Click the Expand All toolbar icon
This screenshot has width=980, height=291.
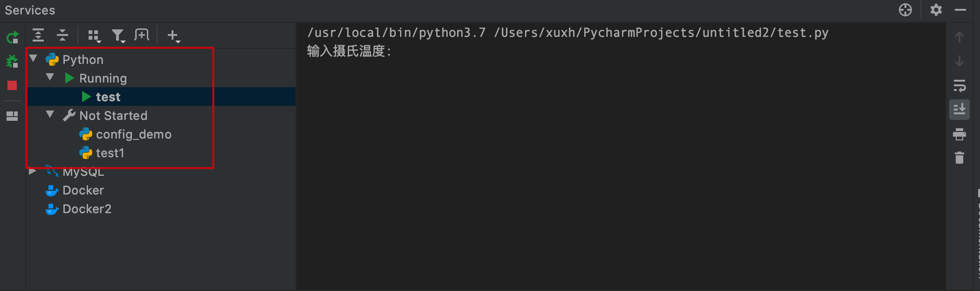38,35
